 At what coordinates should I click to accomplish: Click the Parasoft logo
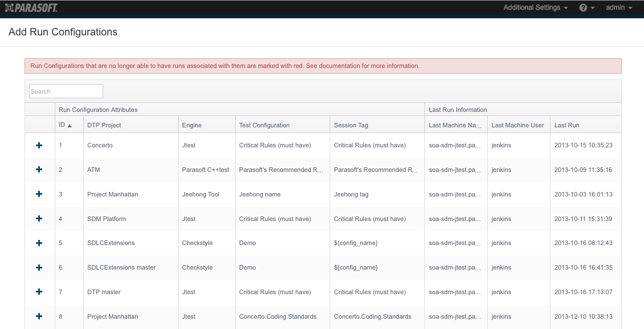click(31, 7)
